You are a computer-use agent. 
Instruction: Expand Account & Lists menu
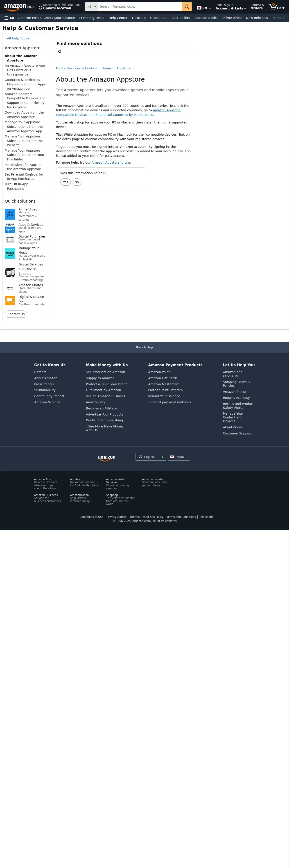tap(230, 7)
